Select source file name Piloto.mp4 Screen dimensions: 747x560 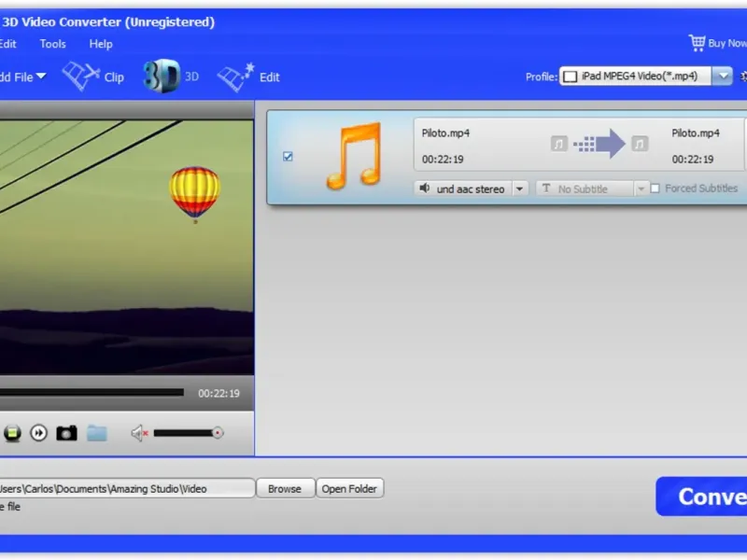445,133
